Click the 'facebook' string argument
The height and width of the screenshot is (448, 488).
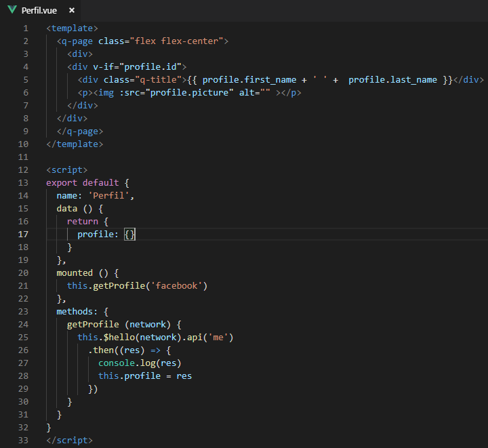click(x=176, y=286)
